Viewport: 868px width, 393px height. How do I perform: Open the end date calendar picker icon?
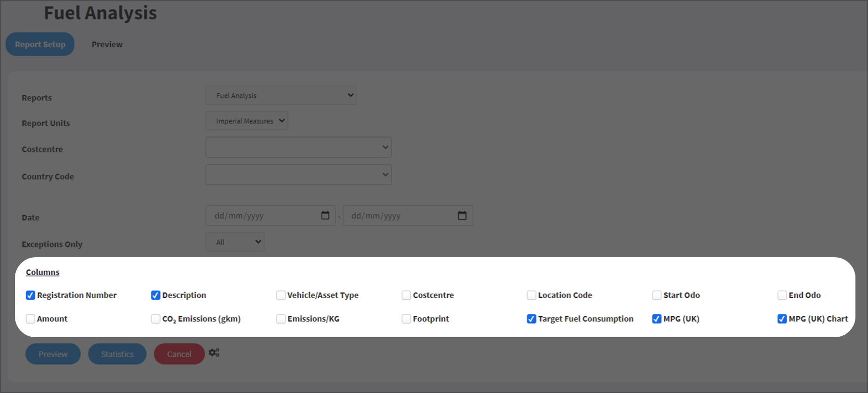[x=462, y=215]
